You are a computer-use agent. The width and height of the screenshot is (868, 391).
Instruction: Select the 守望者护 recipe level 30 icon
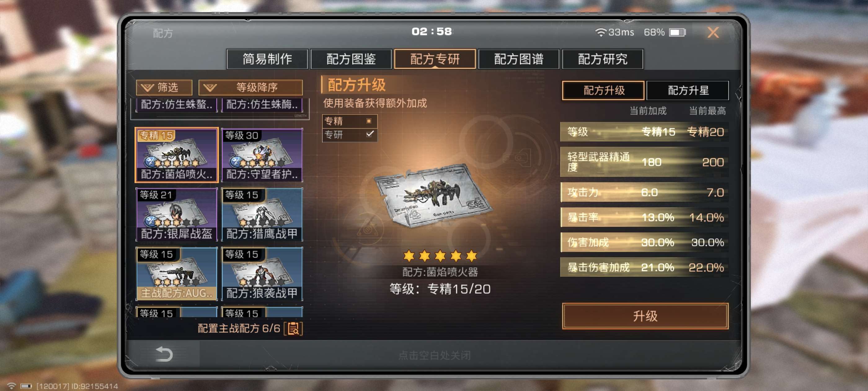tap(262, 155)
